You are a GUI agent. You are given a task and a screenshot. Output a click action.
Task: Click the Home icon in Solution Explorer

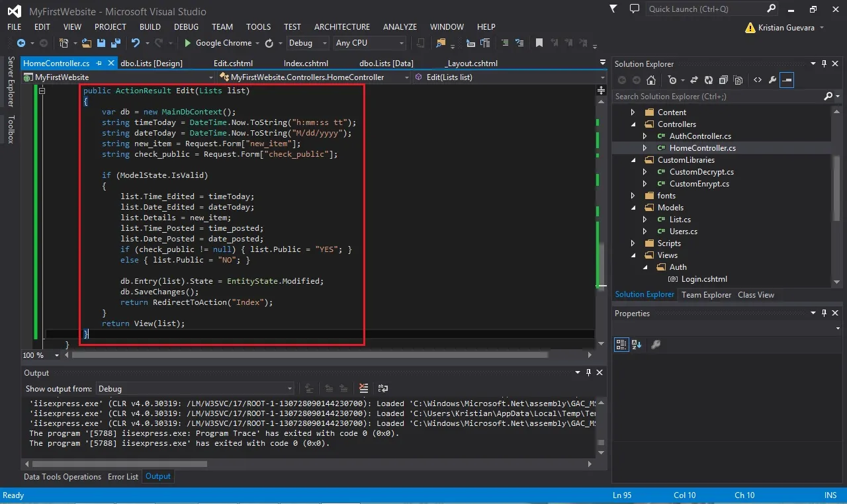tap(651, 80)
